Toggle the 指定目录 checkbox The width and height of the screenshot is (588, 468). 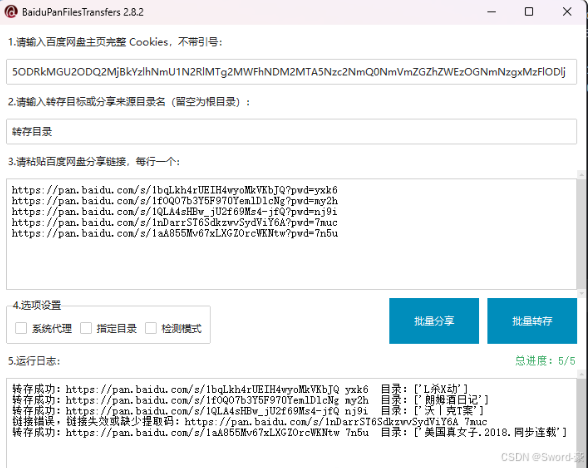86,328
